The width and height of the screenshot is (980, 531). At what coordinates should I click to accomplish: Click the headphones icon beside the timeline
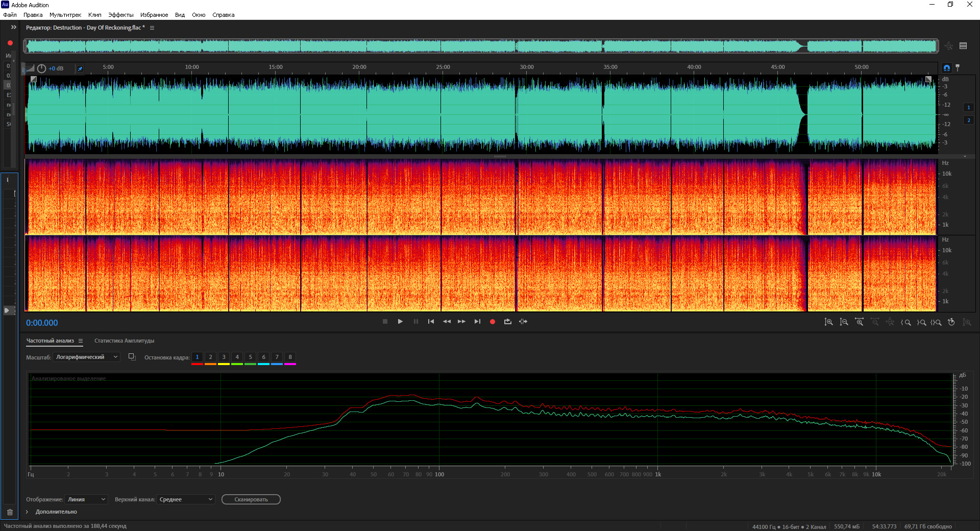[947, 68]
